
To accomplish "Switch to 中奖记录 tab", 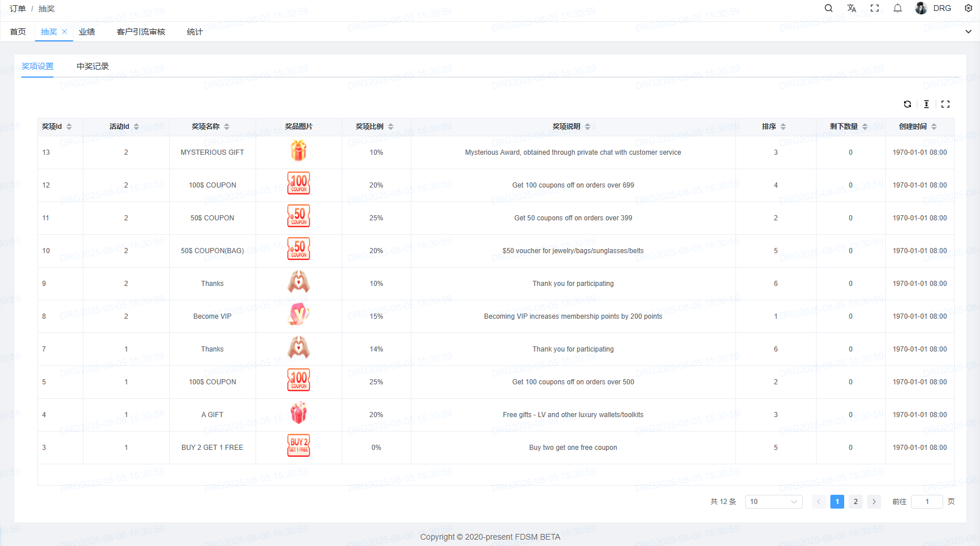I will tap(93, 66).
